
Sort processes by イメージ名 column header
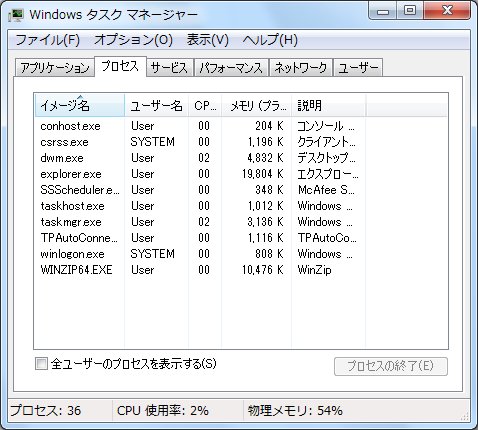[x=80, y=106]
